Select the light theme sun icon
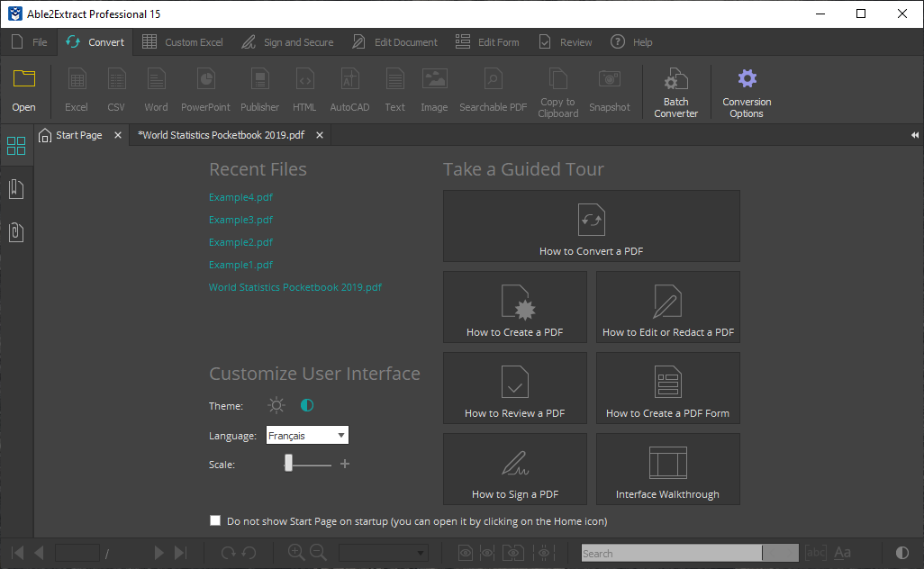Image resolution: width=924 pixels, height=569 pixels. [276, 405]
